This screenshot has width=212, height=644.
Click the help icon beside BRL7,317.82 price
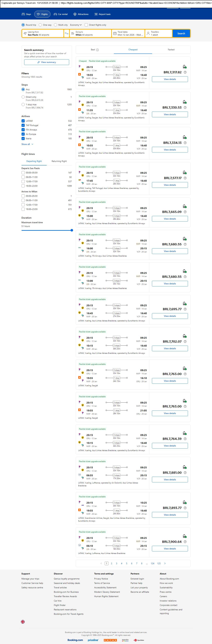click(185, 72)
